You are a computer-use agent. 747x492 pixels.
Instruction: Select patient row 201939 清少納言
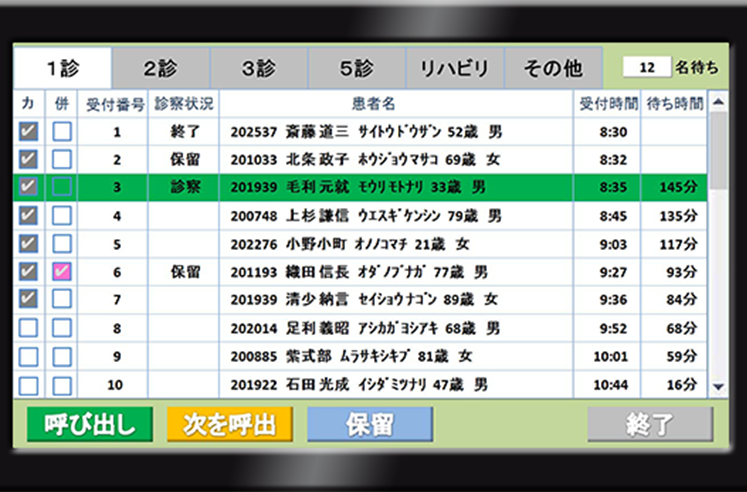click(360, 299)
